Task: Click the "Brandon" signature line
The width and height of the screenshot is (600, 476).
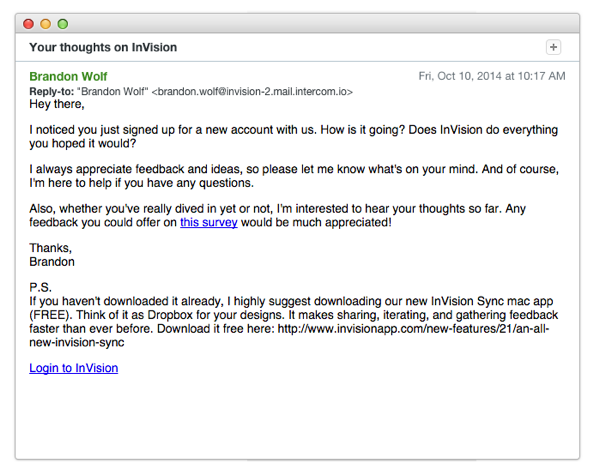Action: (52, 262)
